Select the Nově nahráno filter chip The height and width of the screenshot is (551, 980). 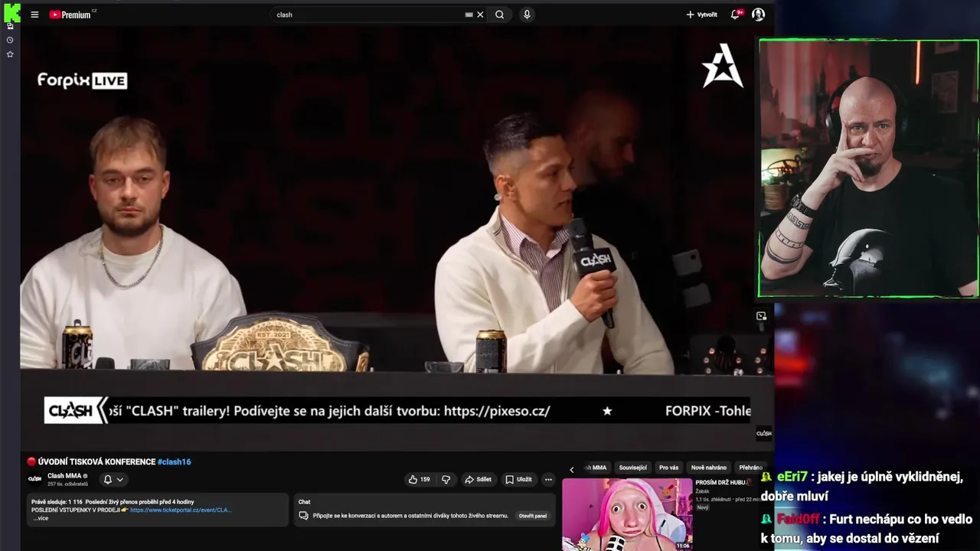click(709, 468)
